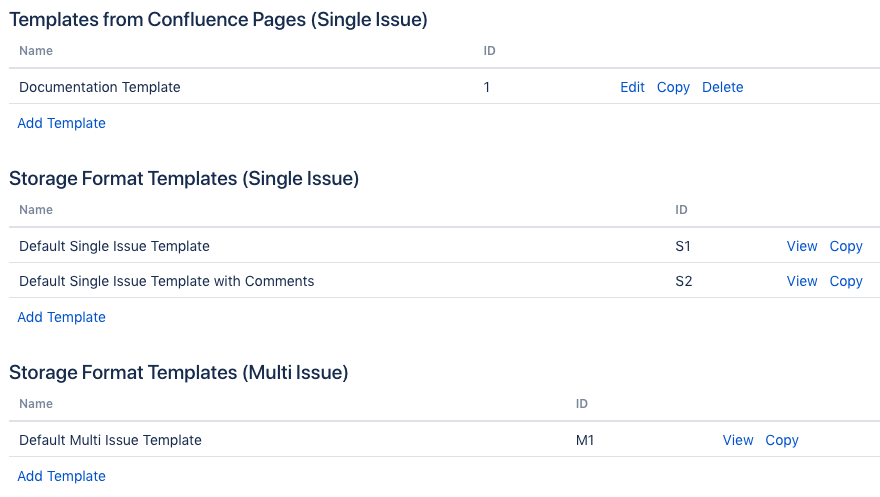The image size is (880, 497).
Task: View the Default Multi Issue Template
Action: point(737,440)
